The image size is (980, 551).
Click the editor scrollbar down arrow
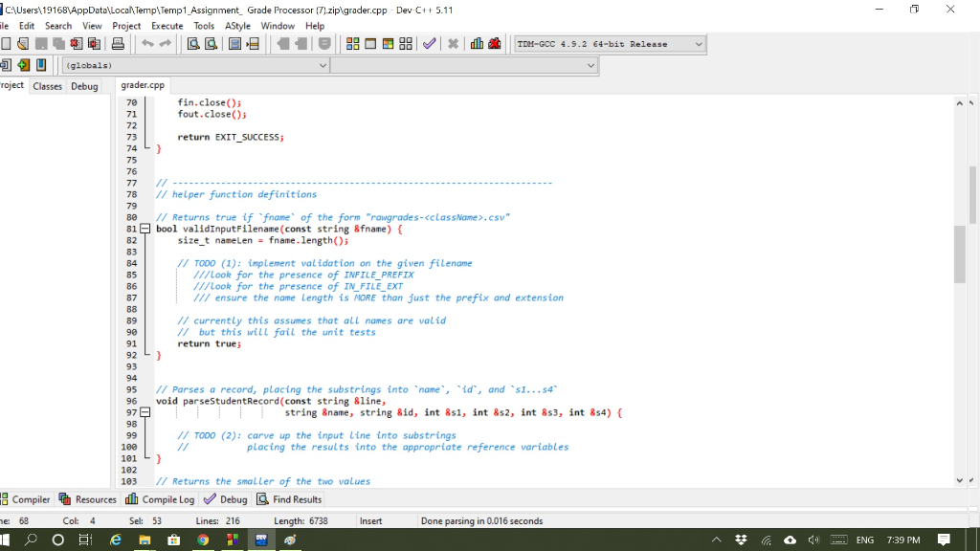pos(959,480)
